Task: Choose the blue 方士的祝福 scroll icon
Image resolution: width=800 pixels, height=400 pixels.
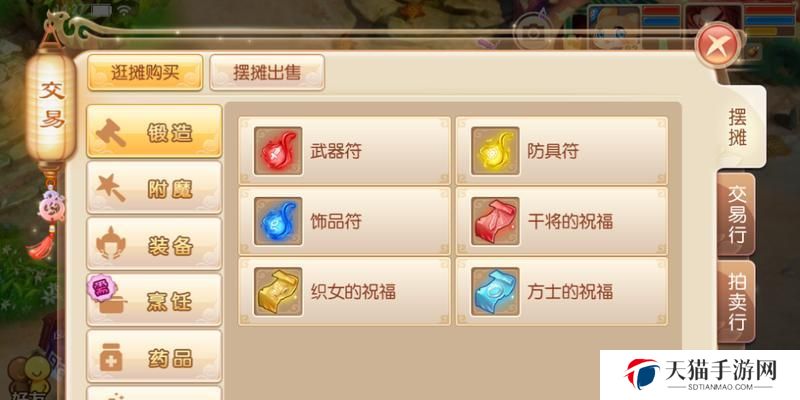Action: click(495, 292)
